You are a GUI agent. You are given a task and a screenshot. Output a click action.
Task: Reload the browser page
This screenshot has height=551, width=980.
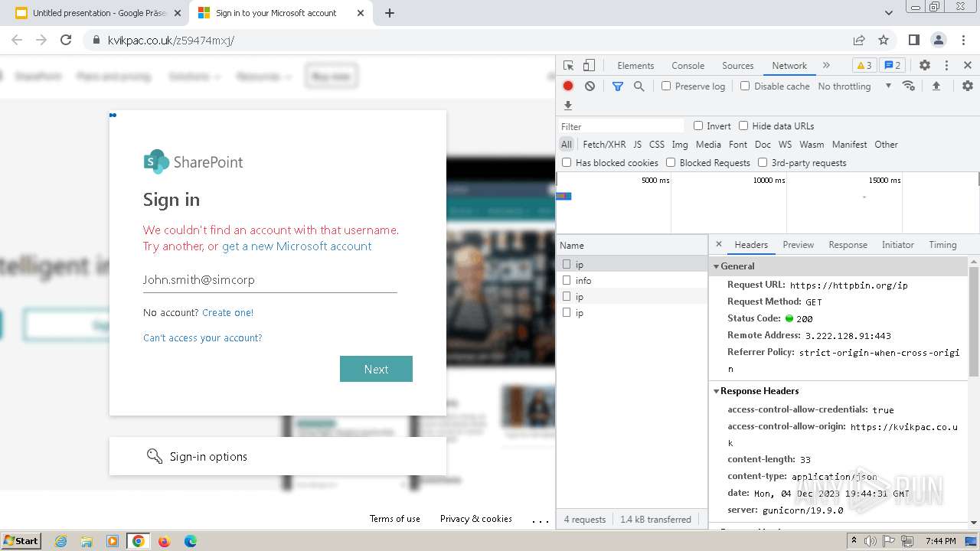pyautogui.click(x=66, y=40)
